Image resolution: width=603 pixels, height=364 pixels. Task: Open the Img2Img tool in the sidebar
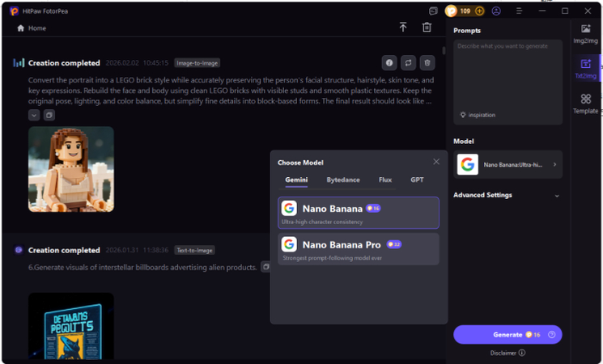tap(585, 34)
